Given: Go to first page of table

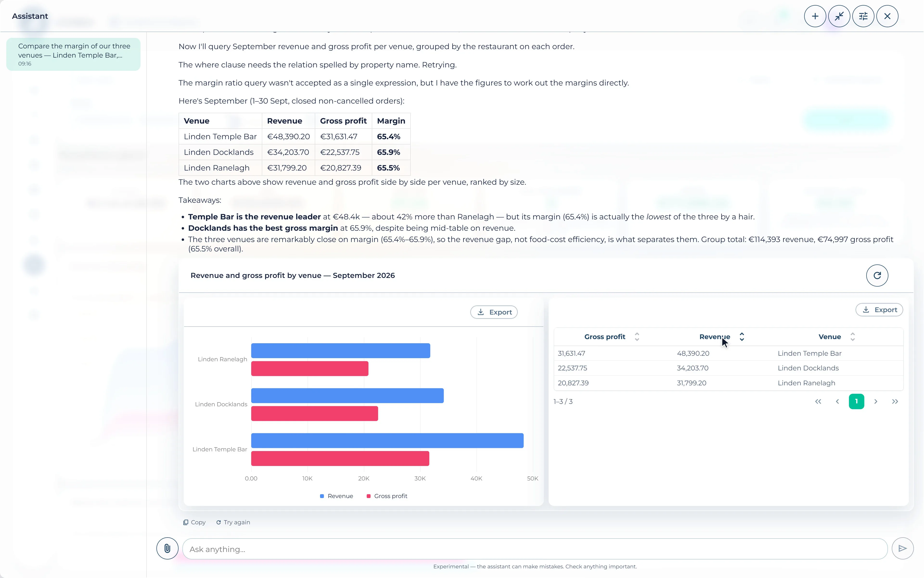Looking at the screenshot, I should tap(818, 401).
